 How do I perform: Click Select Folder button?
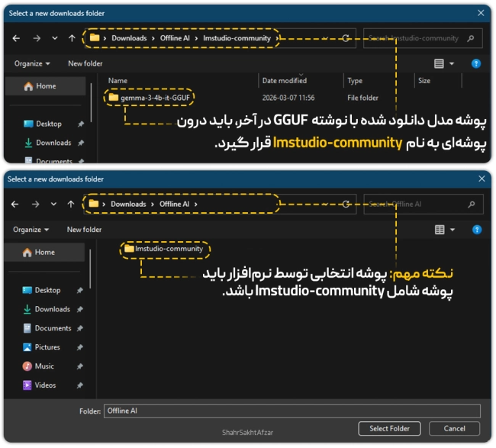coord(389,429)
